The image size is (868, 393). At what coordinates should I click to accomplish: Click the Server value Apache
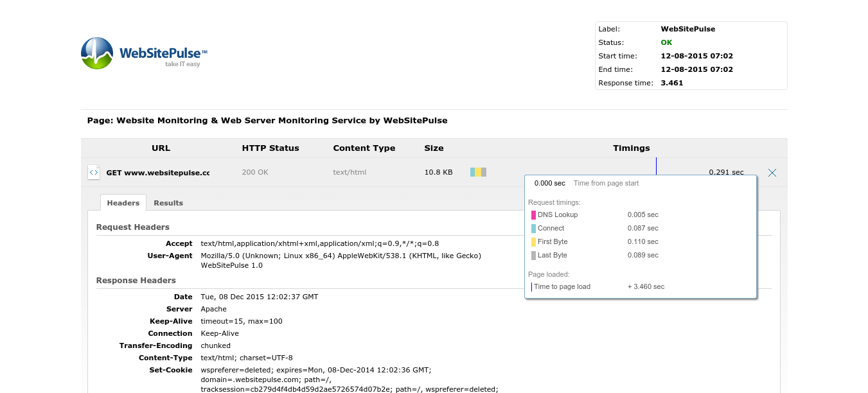click(214, 309)
